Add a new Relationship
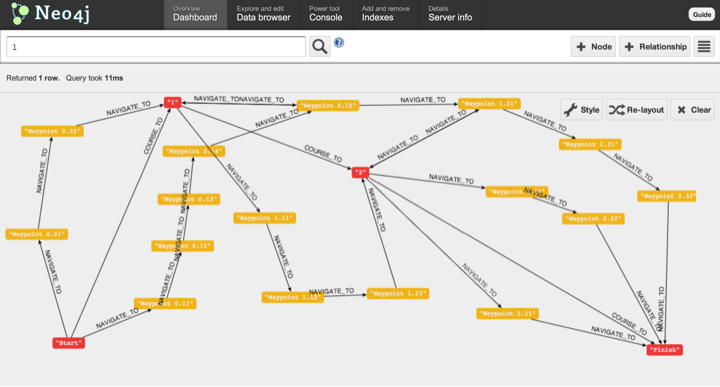The height and width of the screenshot is (387, 720). pos(655,46)
